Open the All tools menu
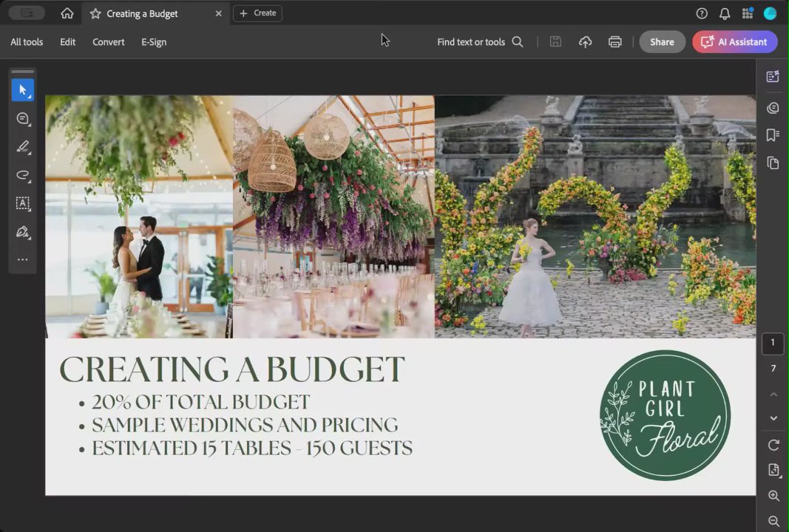This screenshot has height=532, width=789. 27,42
